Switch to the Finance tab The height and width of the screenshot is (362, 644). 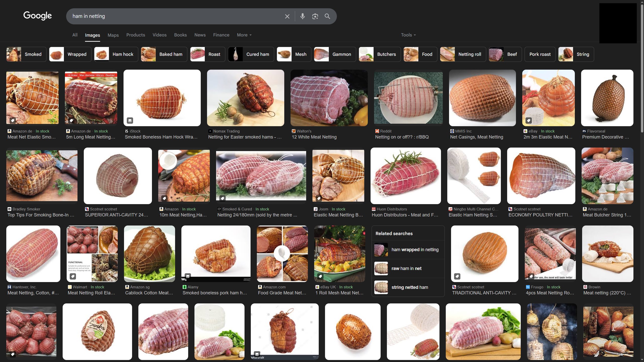coord(221,35)
